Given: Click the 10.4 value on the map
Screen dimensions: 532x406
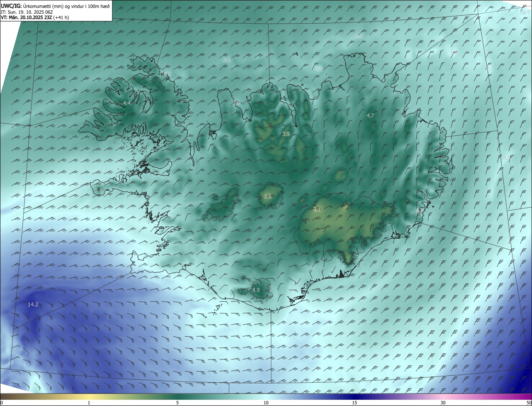Looking at the screenshot, I should click(x=524, y=12).
